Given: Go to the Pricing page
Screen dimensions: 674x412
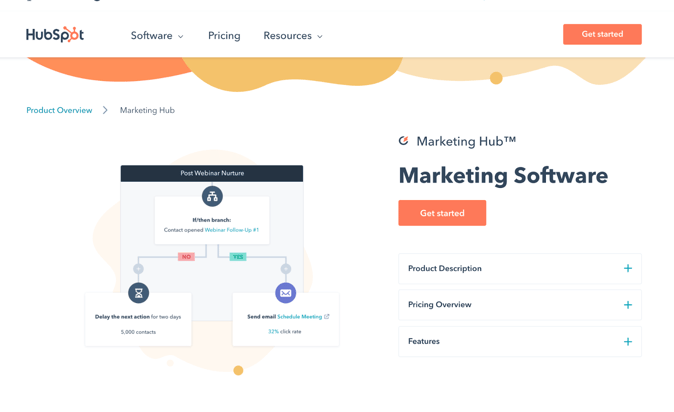Looking at the screenshot, I should tap(224, 36).
